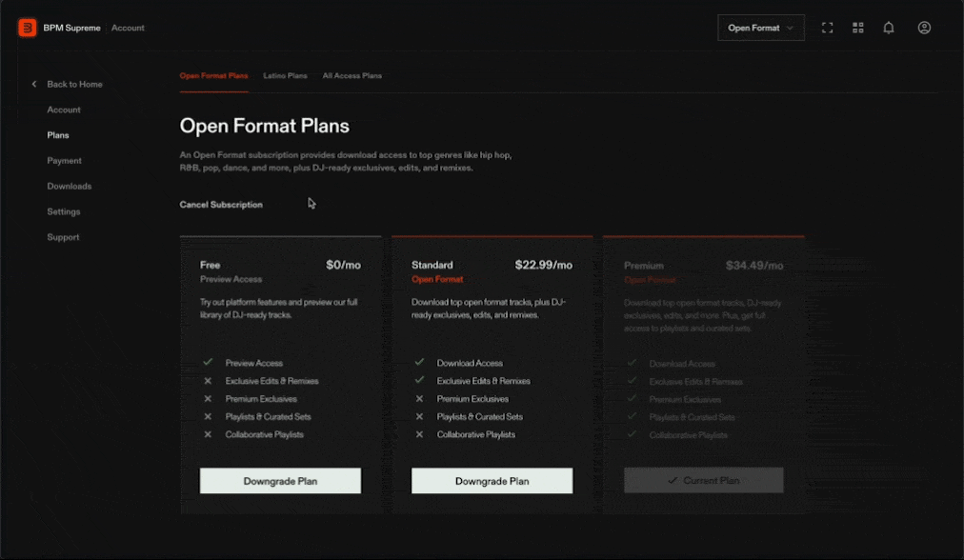The height and width of the screenshot is (560, 964).
Task: Open the user profile icon
Action: point(924,28)
